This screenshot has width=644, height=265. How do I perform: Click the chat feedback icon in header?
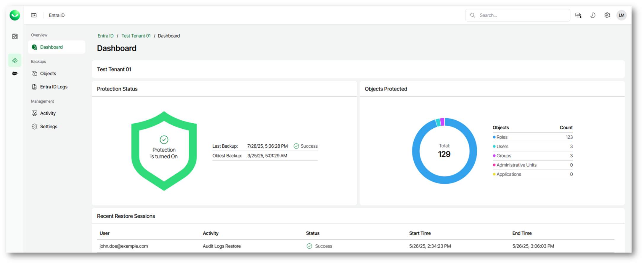[x=578, y=15]
